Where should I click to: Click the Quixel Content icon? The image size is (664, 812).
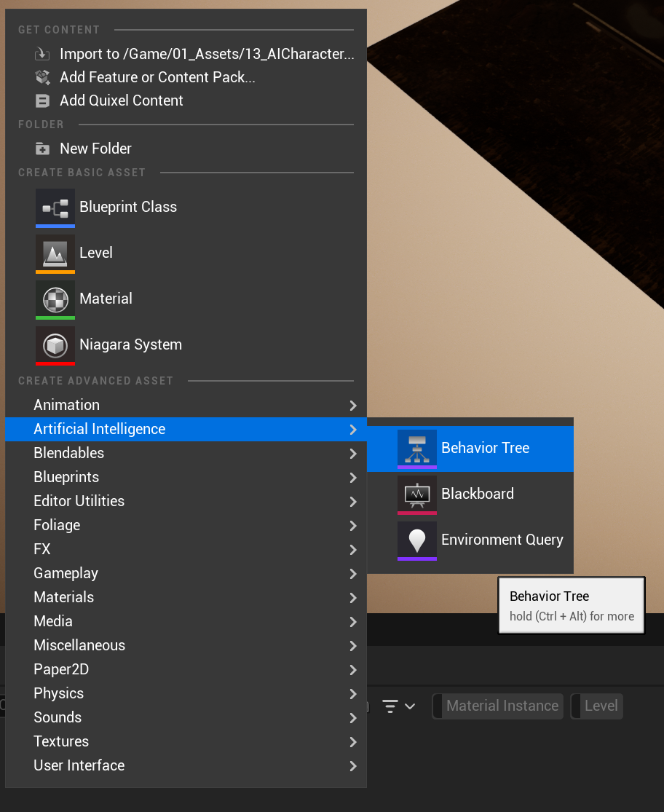pyautogui.click(x=42, y=100)
